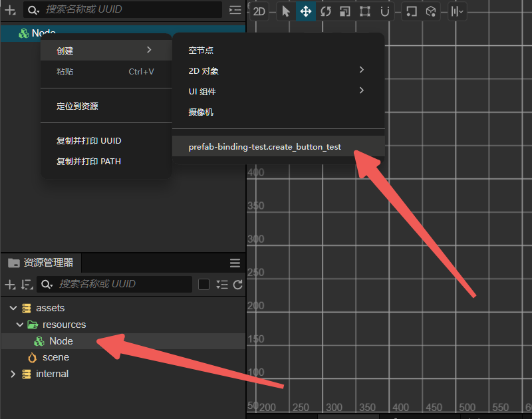Image resolution: width=532 pixels, height=419 pixels.
Task: Click prefab-binding-test.create_button_test menu item
Action: [278, 146]
